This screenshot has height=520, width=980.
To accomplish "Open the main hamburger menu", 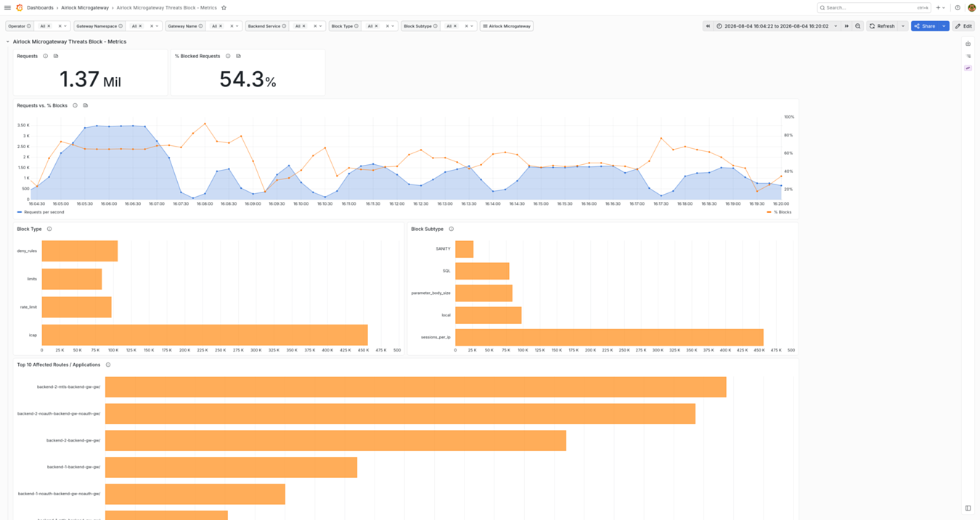I will (x=7, y=8).
